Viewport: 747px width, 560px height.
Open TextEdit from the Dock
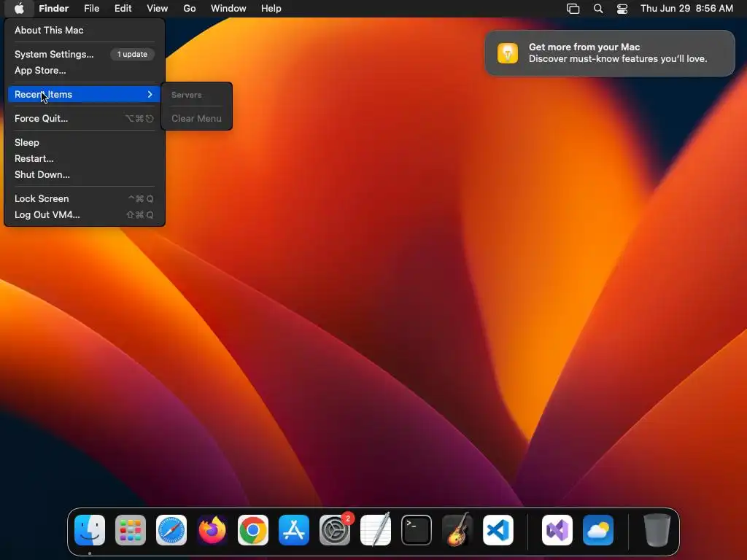[x=376, y=530]
